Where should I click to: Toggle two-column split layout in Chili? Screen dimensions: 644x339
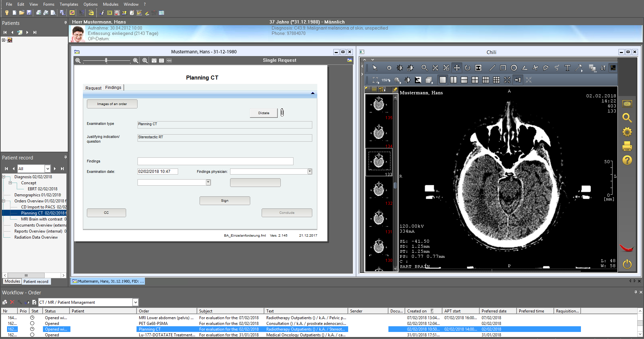453,80
